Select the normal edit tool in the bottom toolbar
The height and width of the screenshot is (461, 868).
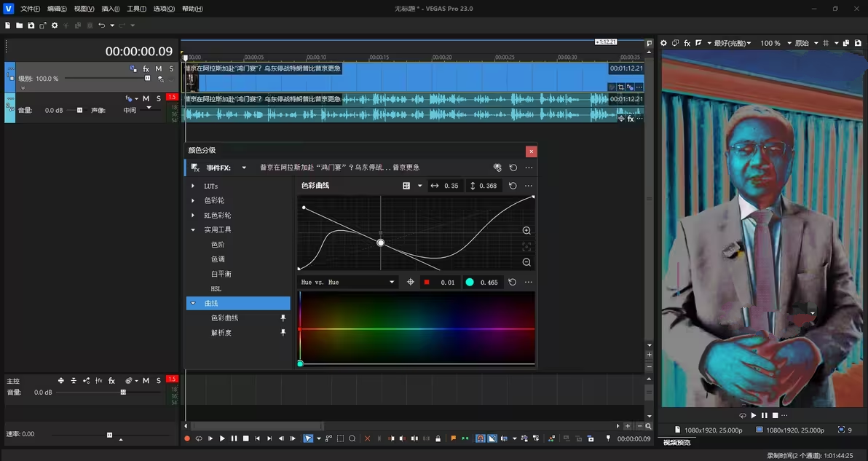click(x=308, y=438)
